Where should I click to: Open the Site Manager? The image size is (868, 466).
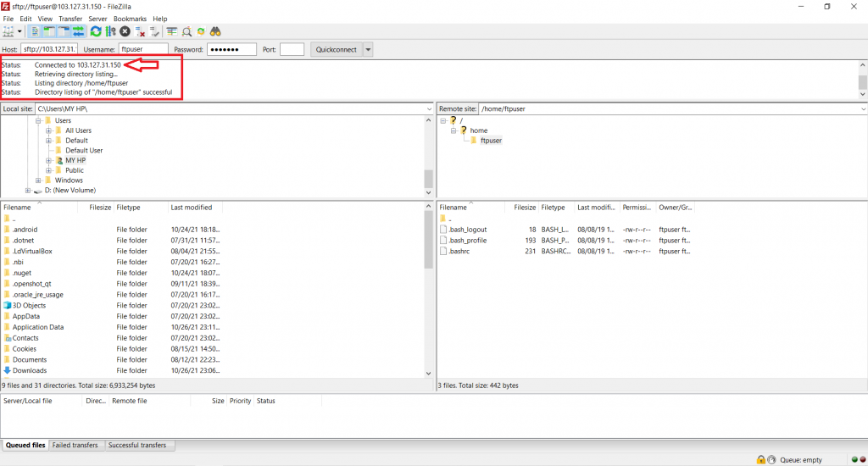click(x=8, y=31)
